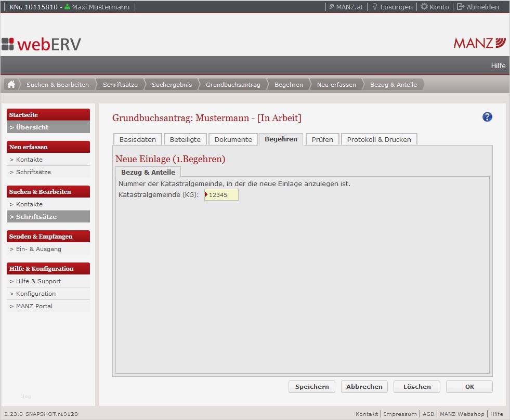Screen dimensions: 510x420
Task: Open Konfiguration in sidebar
Action: click(x=48, y=294)
